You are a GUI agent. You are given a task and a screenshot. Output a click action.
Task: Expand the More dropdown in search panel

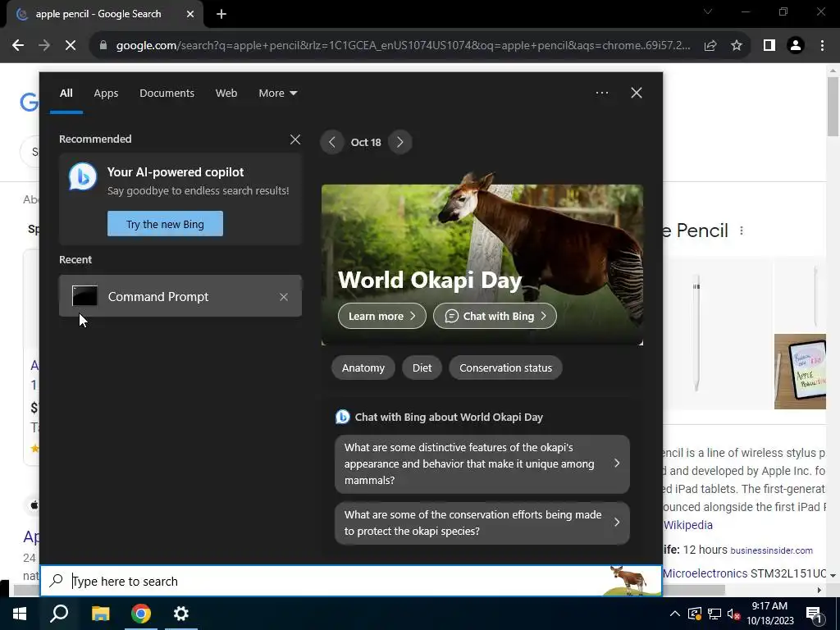coord(277,94)
